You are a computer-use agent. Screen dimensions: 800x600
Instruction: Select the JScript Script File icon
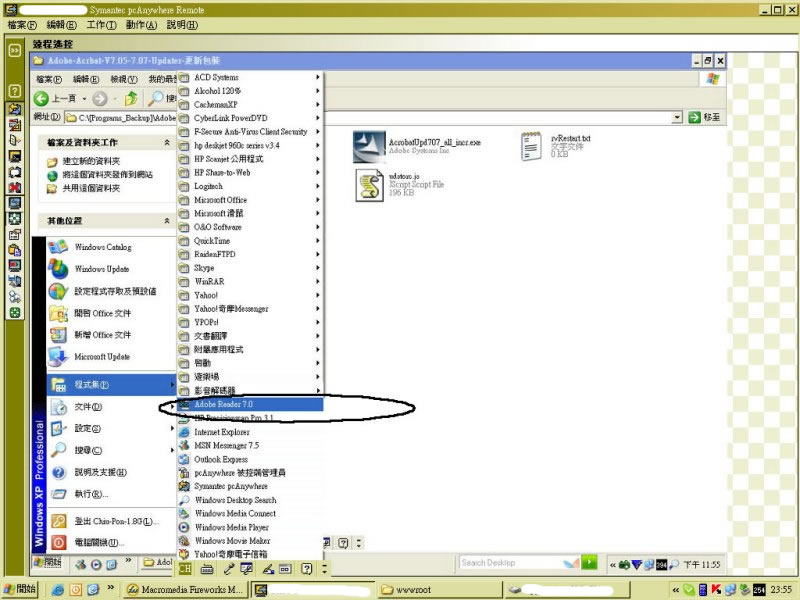tap(369, 185)
